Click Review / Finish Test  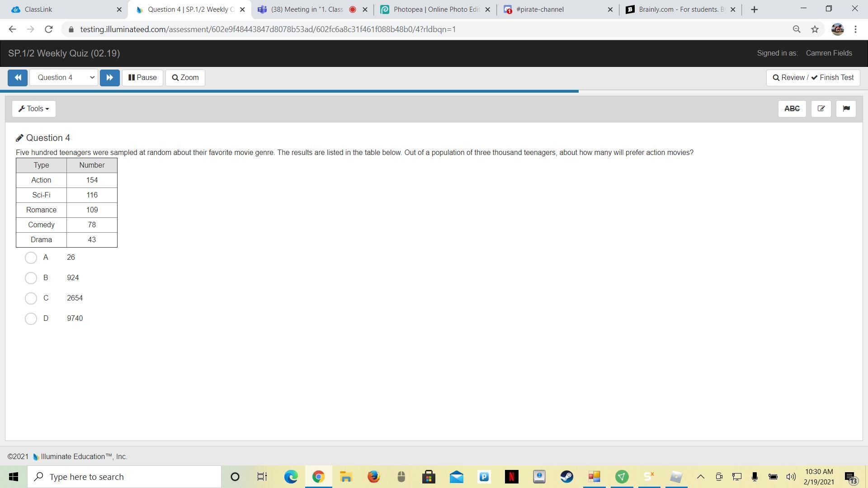pos(813,78)
